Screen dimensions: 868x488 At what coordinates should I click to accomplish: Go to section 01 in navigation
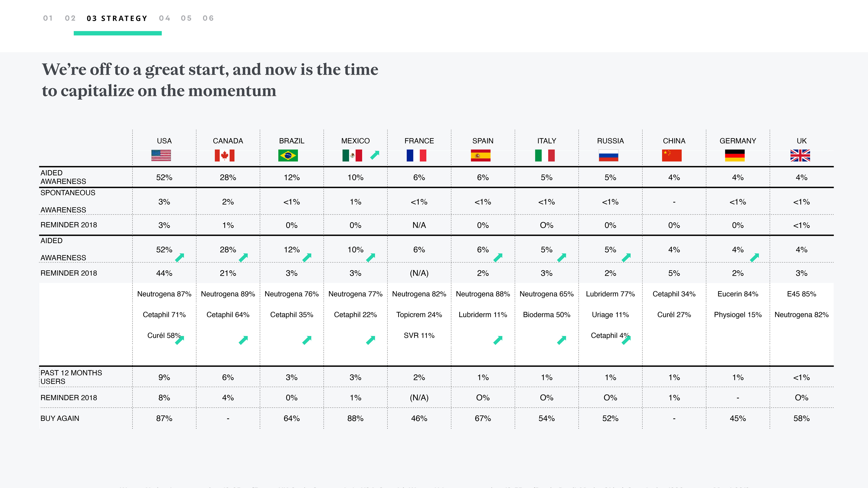coord(48,18)
